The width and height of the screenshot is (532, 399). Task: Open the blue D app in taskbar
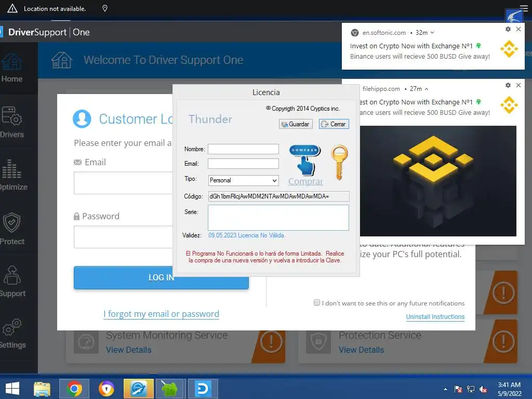pyautogui.click(x=203, y=389)
